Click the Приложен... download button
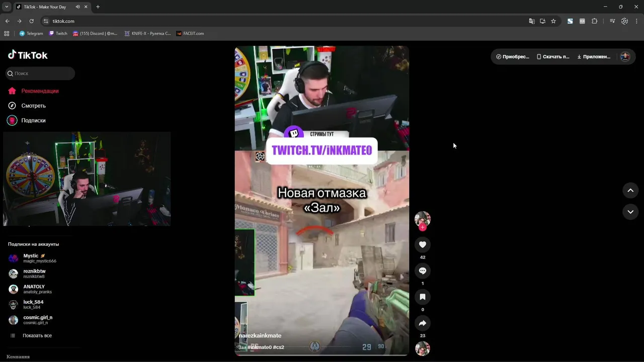 594,57
